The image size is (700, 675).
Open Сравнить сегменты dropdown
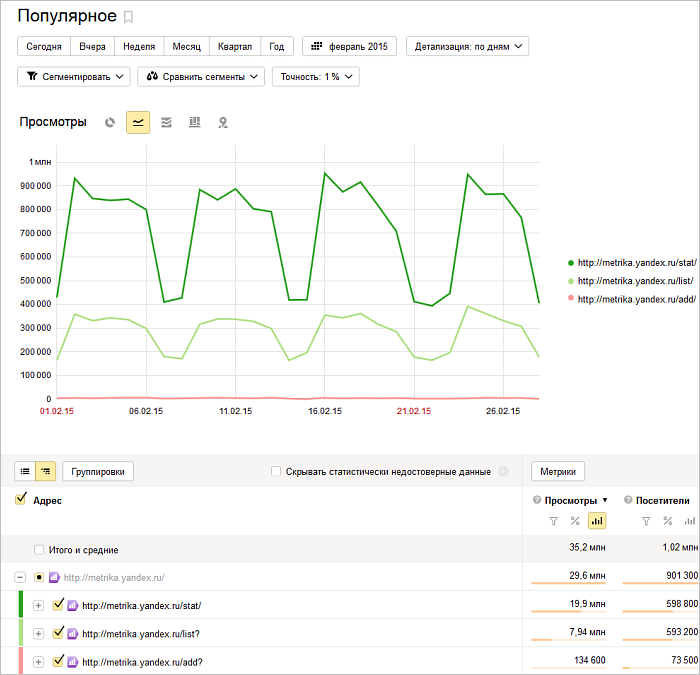coord(201,77)
